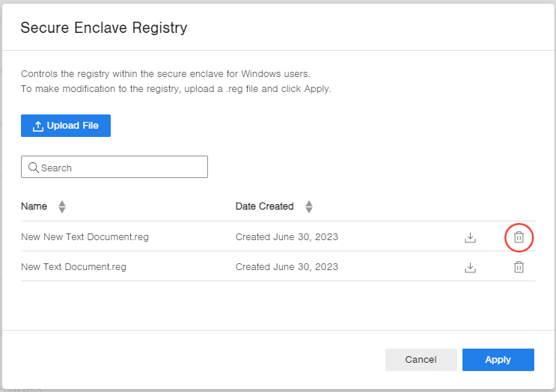Click the Upload File button
The image size is (556, 392).
point(66,126)
